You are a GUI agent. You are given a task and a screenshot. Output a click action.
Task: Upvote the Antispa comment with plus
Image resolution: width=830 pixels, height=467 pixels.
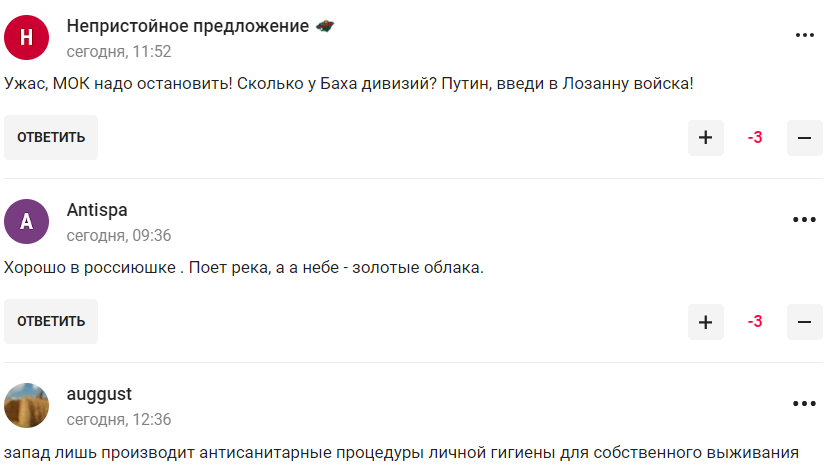coord(705,322)
